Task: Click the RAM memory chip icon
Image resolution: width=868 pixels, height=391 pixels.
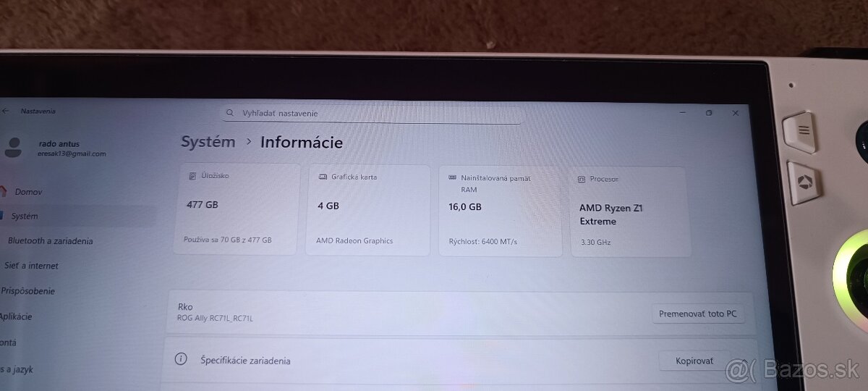Action: point(452,177)
